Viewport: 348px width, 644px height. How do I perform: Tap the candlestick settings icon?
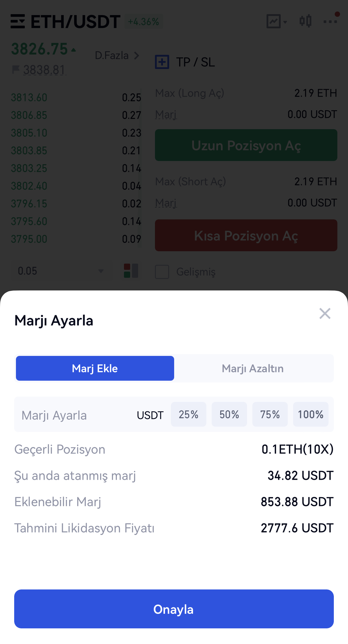pos(305,21)
